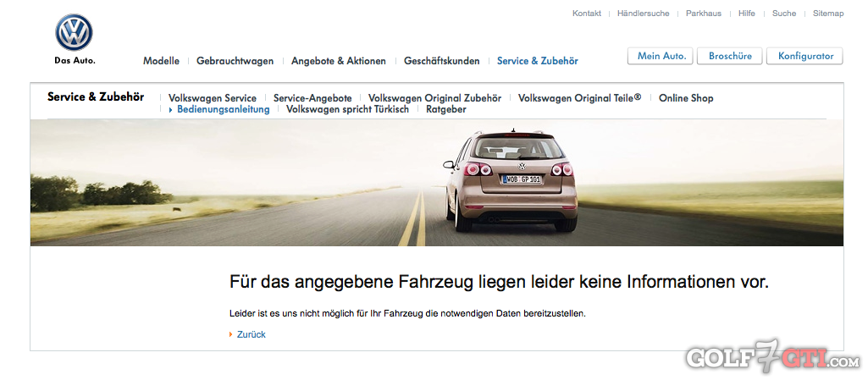Click the heading 'Für das angegebene Fahrzeug liegen...'
The image size is (868, 380).
click(x=500, y=282)
